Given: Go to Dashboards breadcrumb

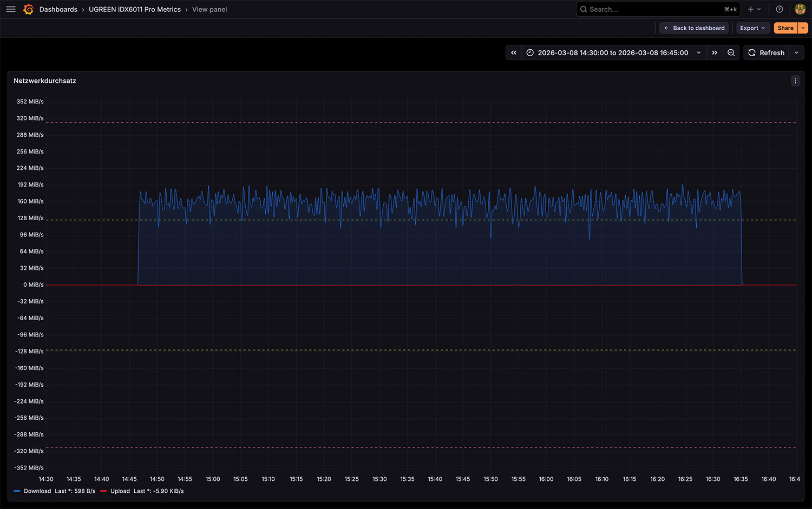Looking at the screenshot, I should coord(58,9).
